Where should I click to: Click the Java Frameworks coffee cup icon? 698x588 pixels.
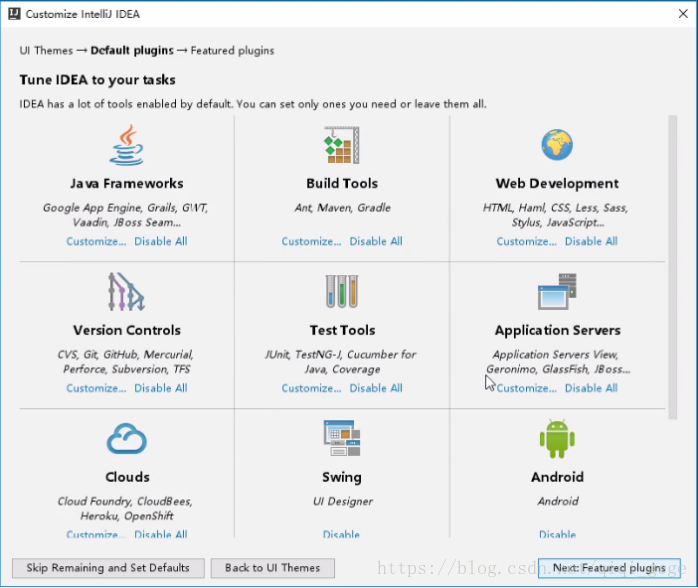pos(127,146)
